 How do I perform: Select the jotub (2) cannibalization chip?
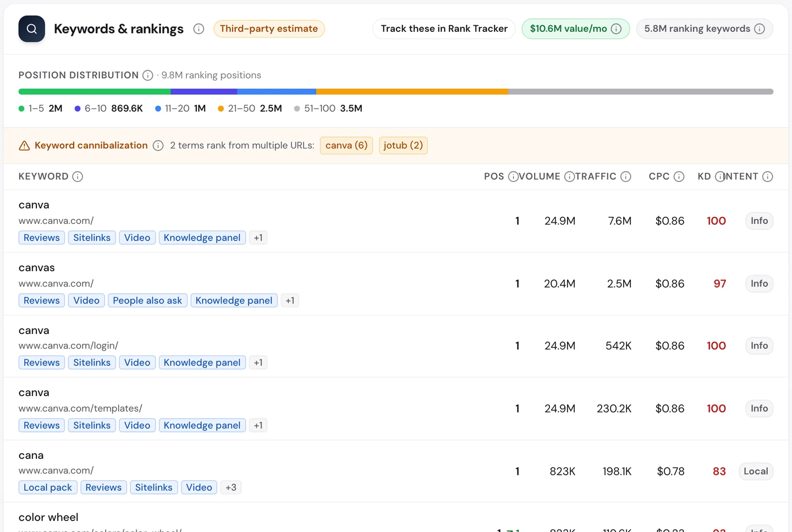[x=403, y=146]
